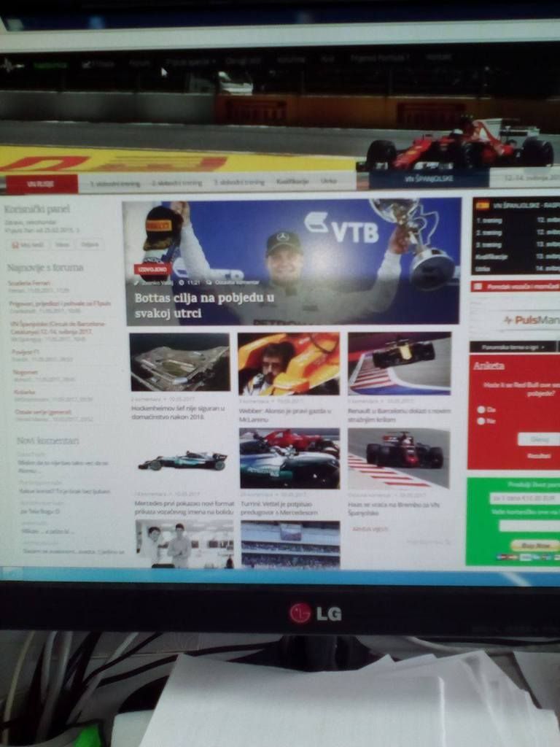The height and width of the screenshot is (747, 560).
Task: Open the Ostale serije (general) forum topic
Action: [43, 411]
